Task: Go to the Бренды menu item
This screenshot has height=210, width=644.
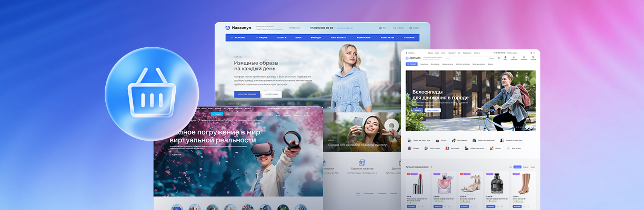Action: (x=315, y=38)
